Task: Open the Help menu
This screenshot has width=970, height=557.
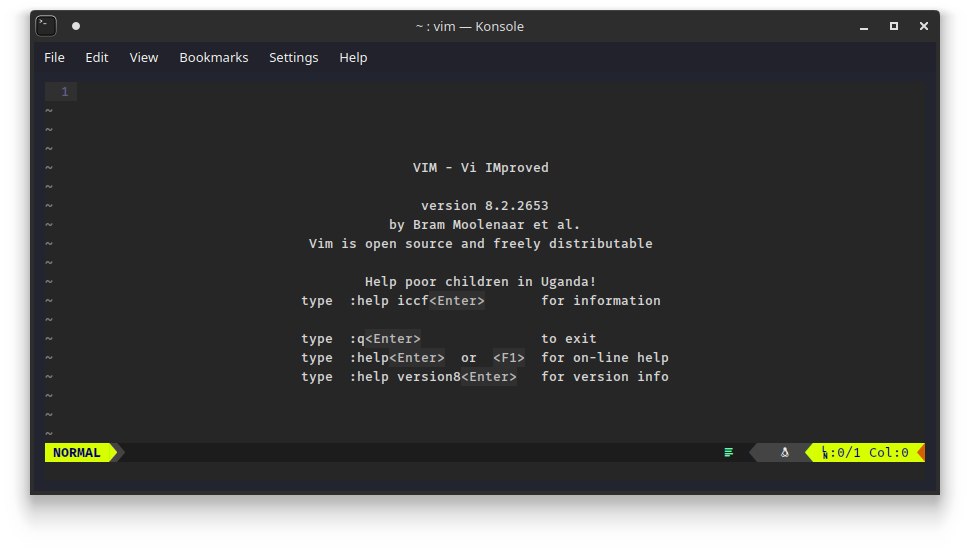Action: [353, 58]
